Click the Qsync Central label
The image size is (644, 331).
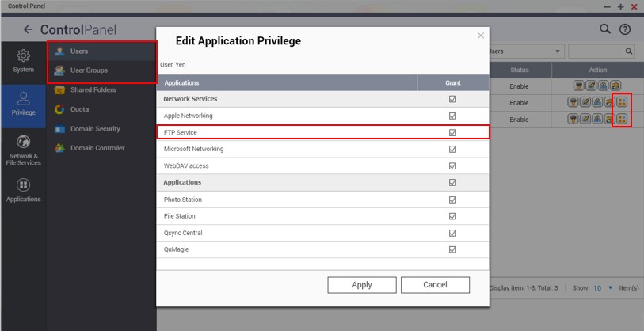(183, 233)
